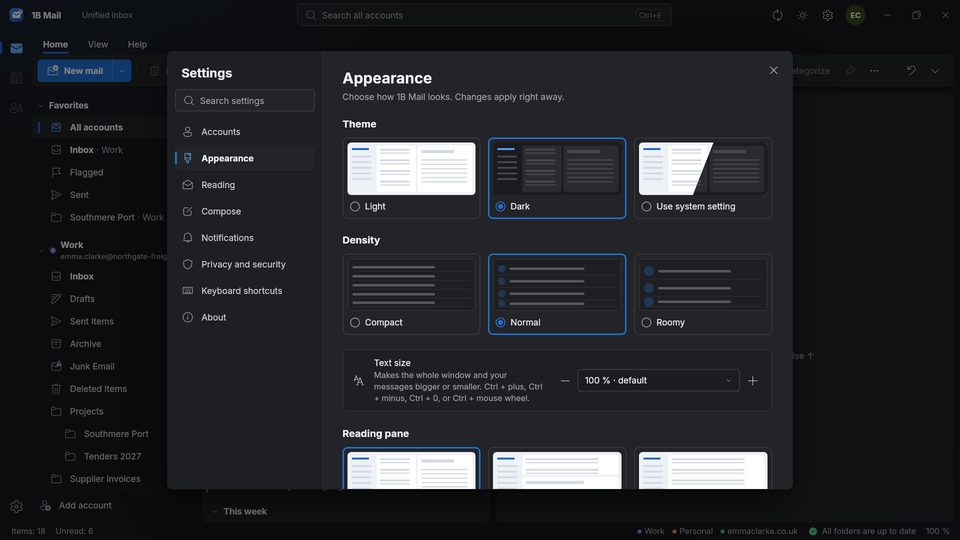Screen dimensions: 960x540
Task: Open the New mail dropdown arrow
Action: pos(122,71)
